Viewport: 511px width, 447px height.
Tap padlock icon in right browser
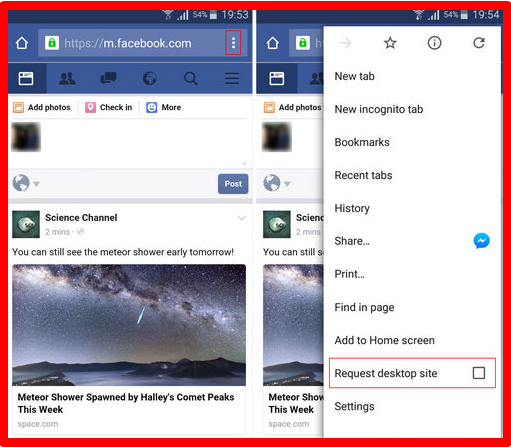coord(303,43)
